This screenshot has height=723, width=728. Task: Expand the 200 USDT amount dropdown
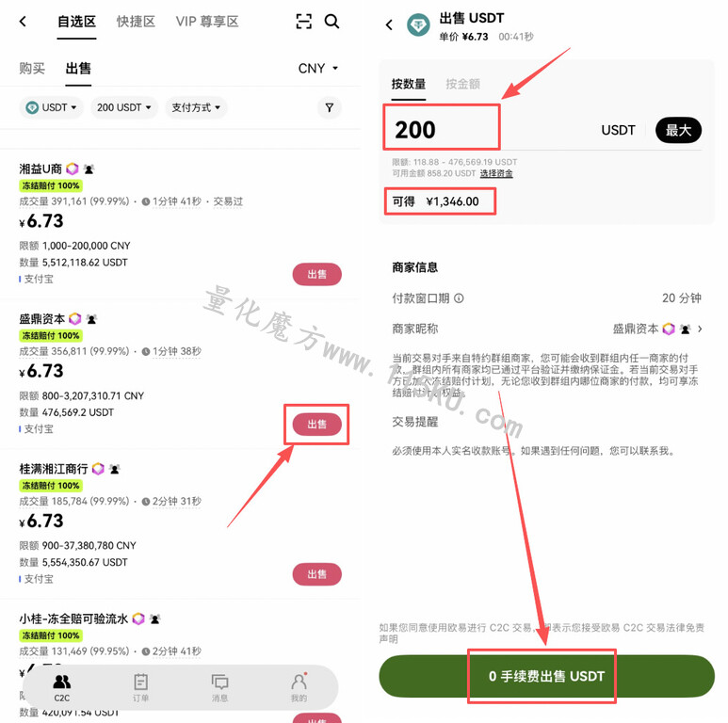[x=124, y=107]
